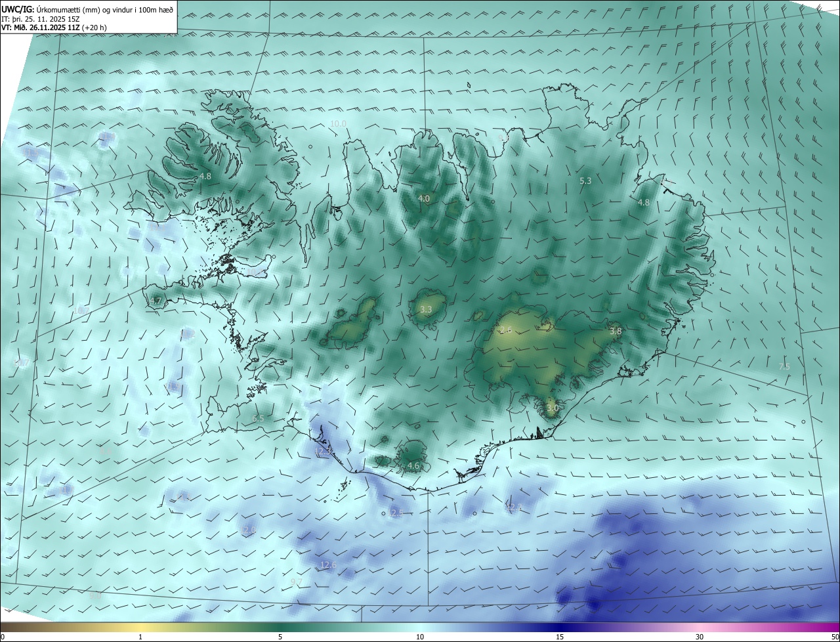The width and height of the screenshot is (840, 642).
Task: Click the 6.5 value label on Reykjanes
Action: point(258,418)
